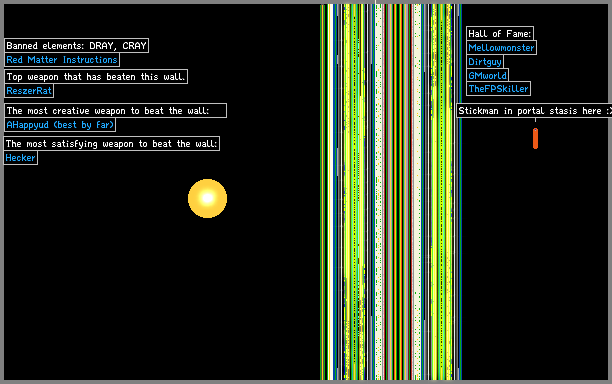Select the Hall of Fame sign

500,34
